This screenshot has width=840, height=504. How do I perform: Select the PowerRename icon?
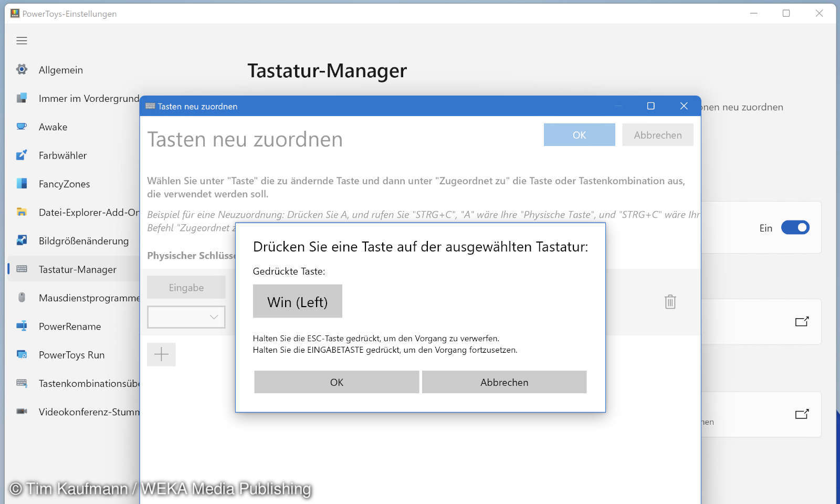22,326
